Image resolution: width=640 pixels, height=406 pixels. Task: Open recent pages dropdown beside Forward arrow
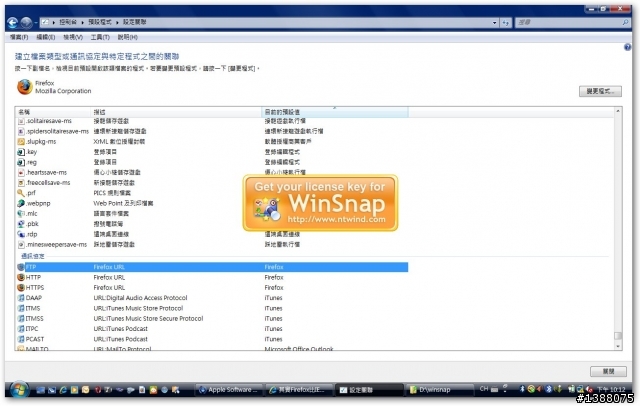36,23
